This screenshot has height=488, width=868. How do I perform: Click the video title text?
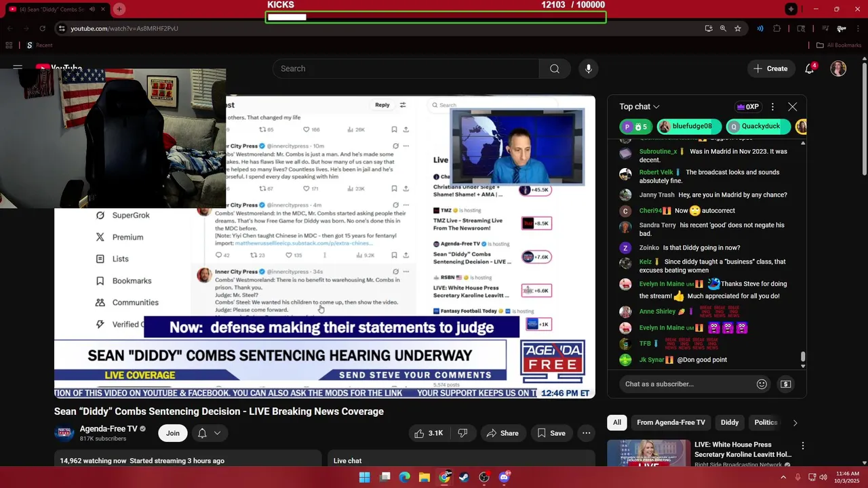[x=219, y=411]
